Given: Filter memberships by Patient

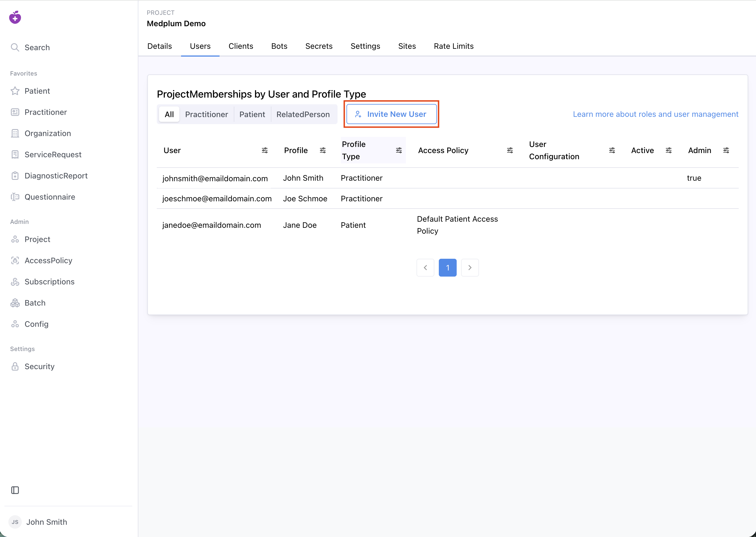Looking at the screenshot, I should (252, 114).
